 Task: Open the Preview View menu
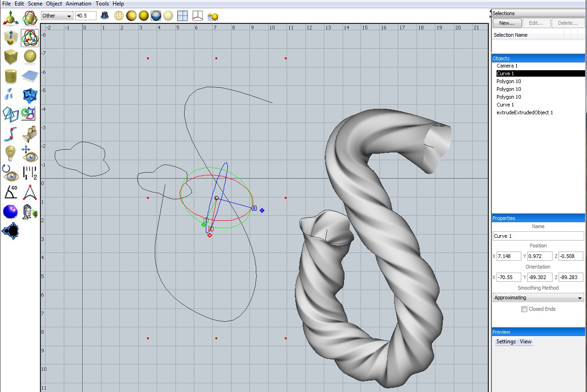(x=526, y=342)
